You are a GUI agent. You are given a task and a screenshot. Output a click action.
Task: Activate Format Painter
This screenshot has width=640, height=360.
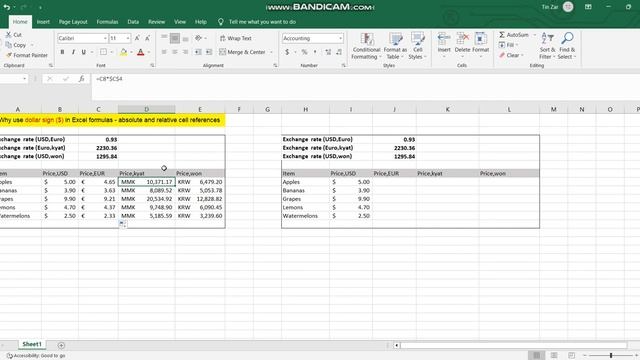point(27,55)
